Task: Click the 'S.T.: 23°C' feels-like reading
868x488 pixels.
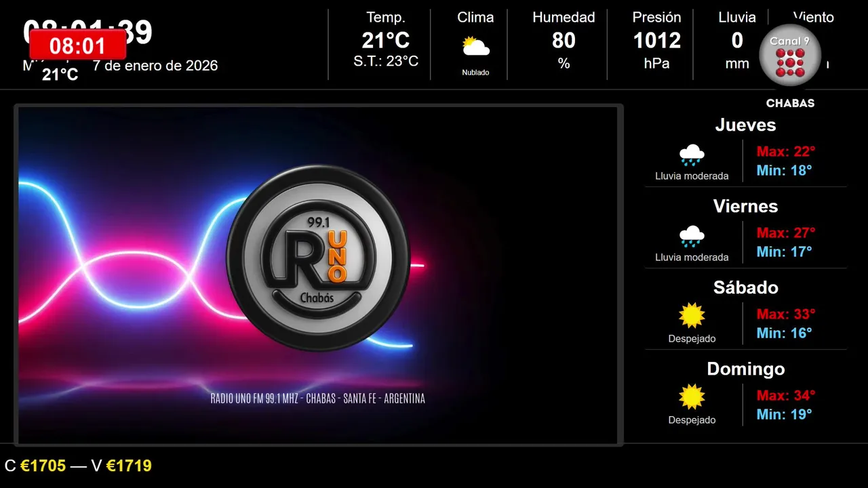Action: click(386, 62)
